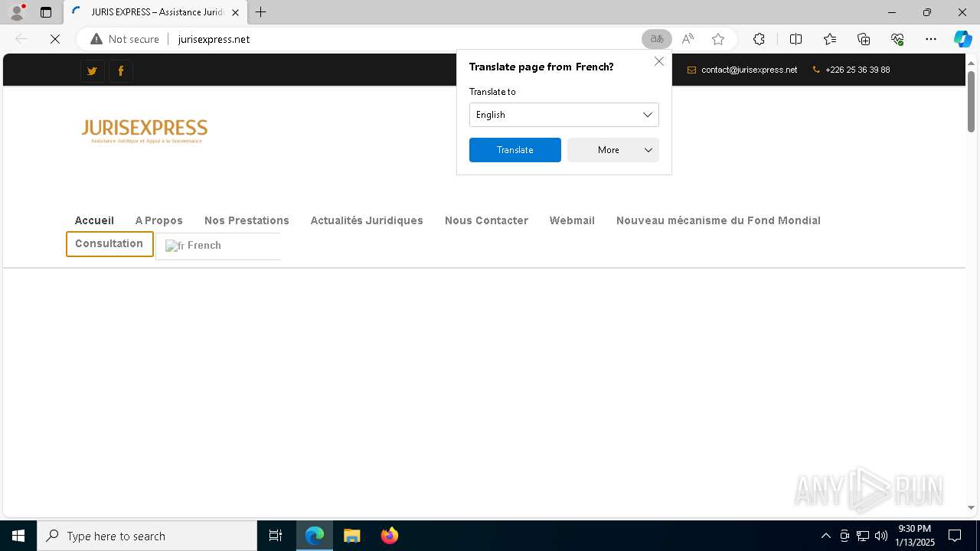This screenshot has width=980, height=551.
Task: Click the address bar URL field
Action: click(406, 39)
